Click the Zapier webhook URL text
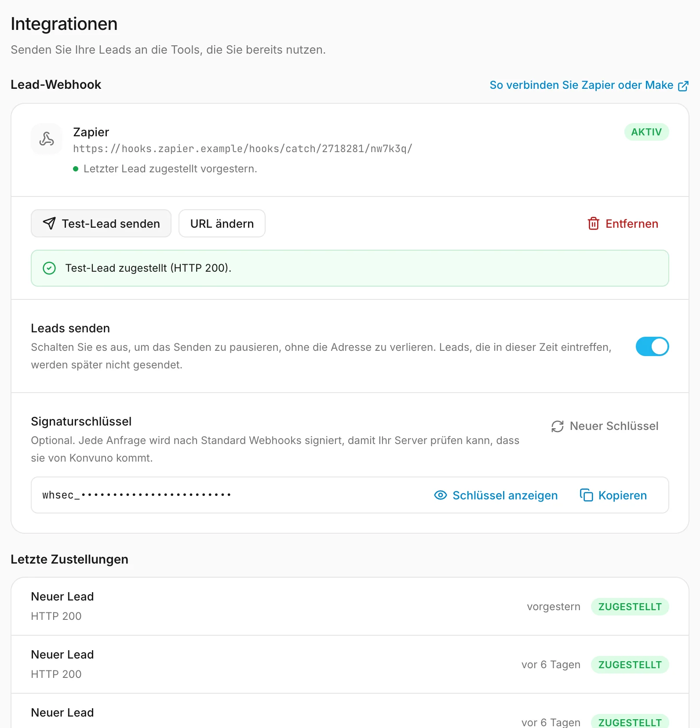 click(x=243, y=149)
